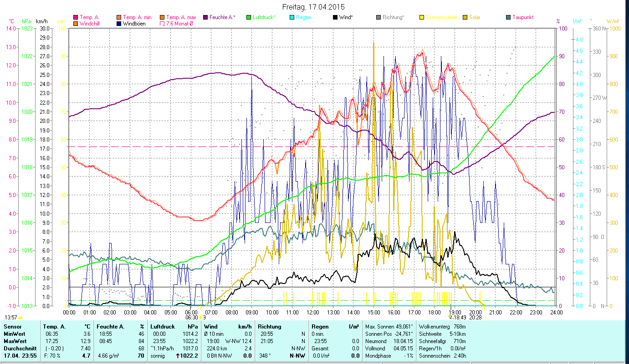Screen dimensions: 629x364
Task: Click the sun icon beside 13:57
Action: click(20, 318)
